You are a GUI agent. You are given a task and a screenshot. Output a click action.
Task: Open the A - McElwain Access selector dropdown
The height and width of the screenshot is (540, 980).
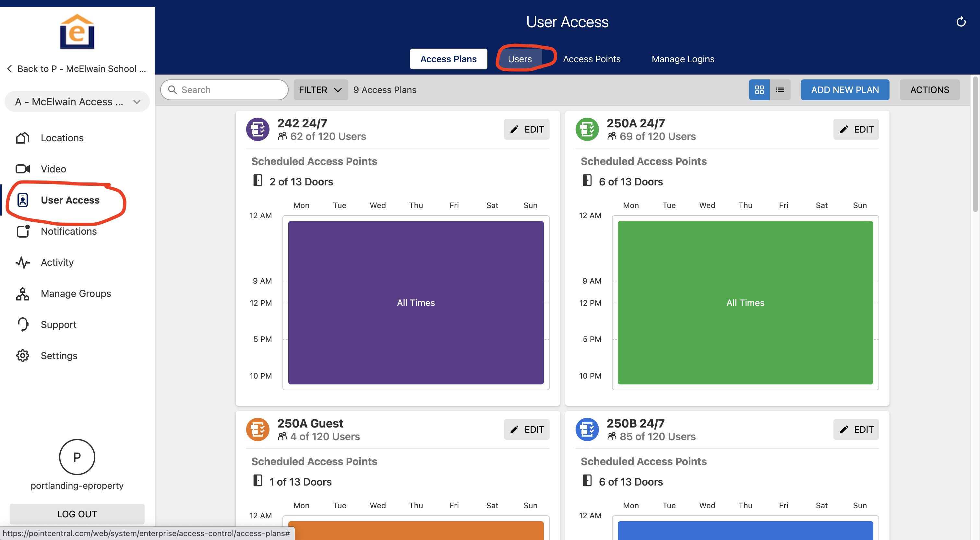77,101
